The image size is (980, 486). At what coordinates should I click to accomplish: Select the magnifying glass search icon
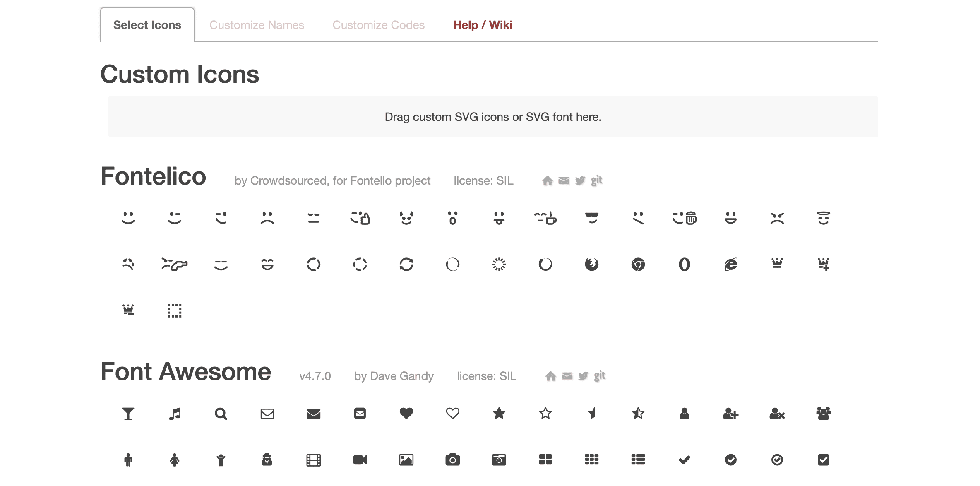tap(221, 414)
